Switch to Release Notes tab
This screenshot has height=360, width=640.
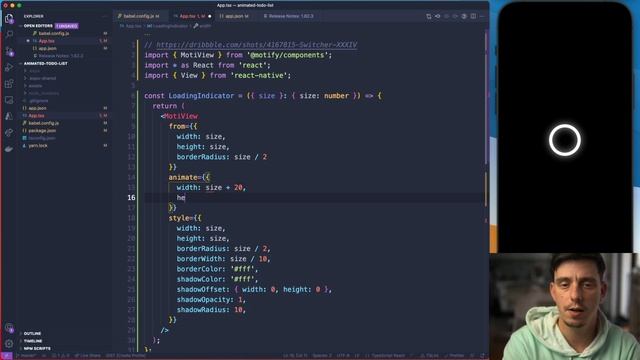coord(288,16)
